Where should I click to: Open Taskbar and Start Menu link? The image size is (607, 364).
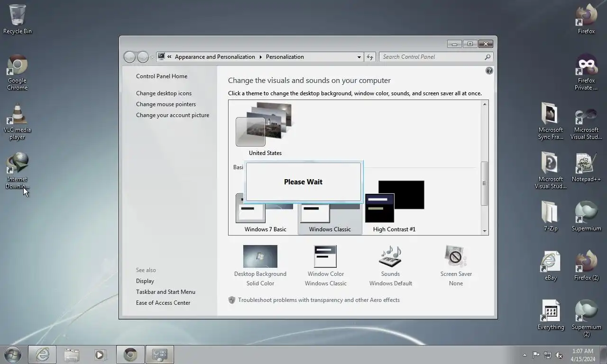pyautogui.click(x=166, y=292)
